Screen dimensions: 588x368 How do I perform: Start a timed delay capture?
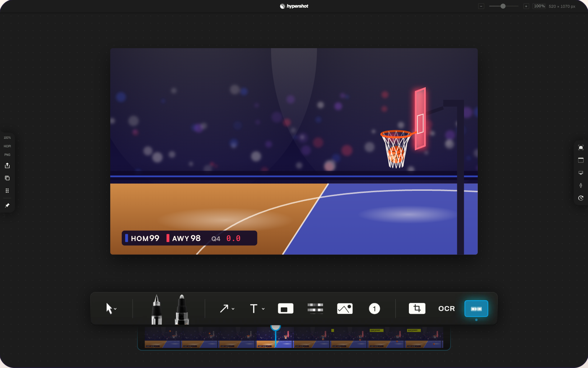click(x=581, y=198)
